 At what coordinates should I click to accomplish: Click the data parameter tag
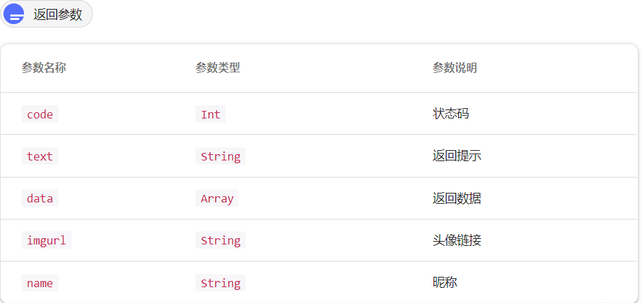[x=40, y=198]
